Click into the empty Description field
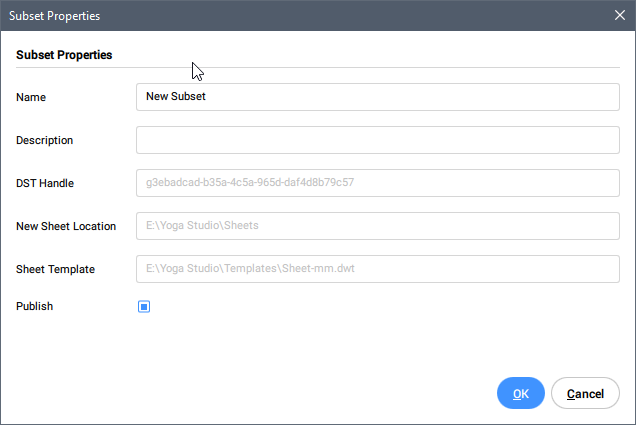636x425 pixels. (377, 140)
